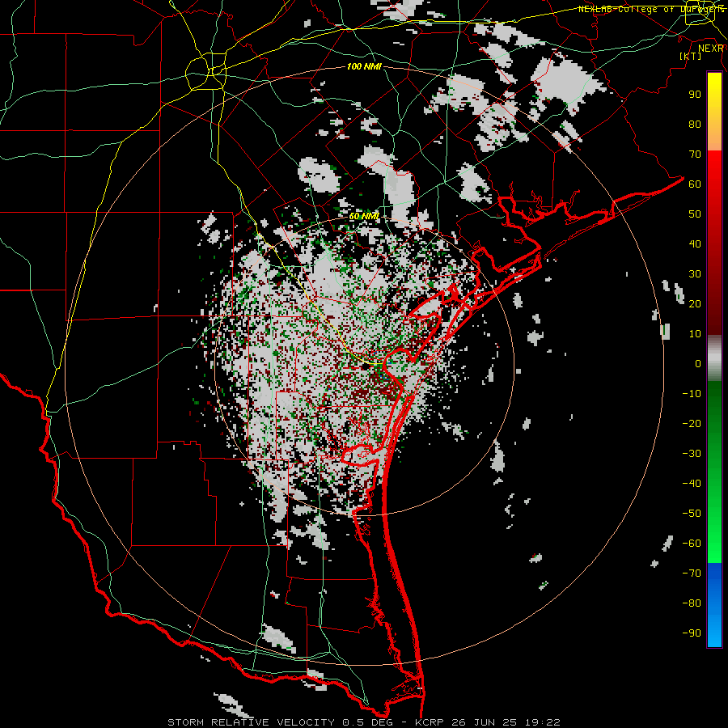Click the gray zero-velocity segment of color bar
The image size is (728, 728).
[714, 358]
